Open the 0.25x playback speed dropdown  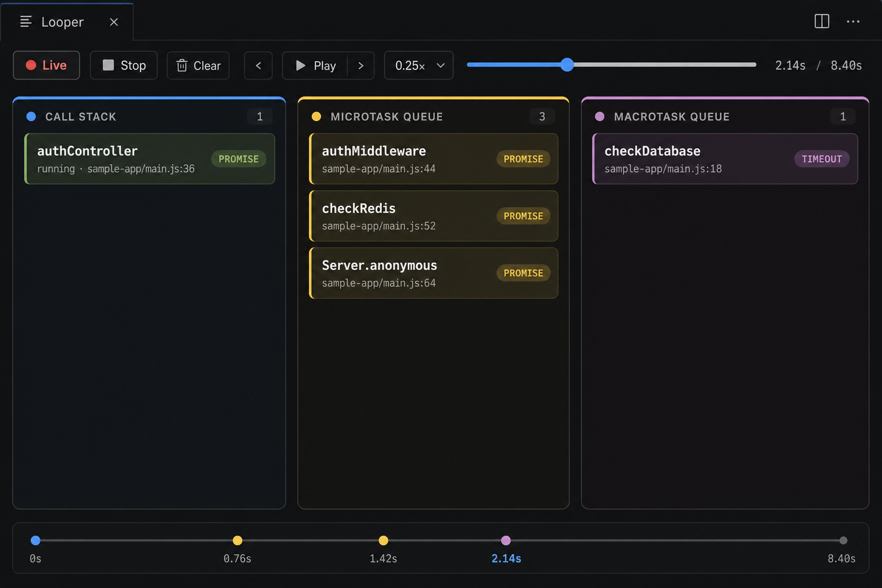419,65
